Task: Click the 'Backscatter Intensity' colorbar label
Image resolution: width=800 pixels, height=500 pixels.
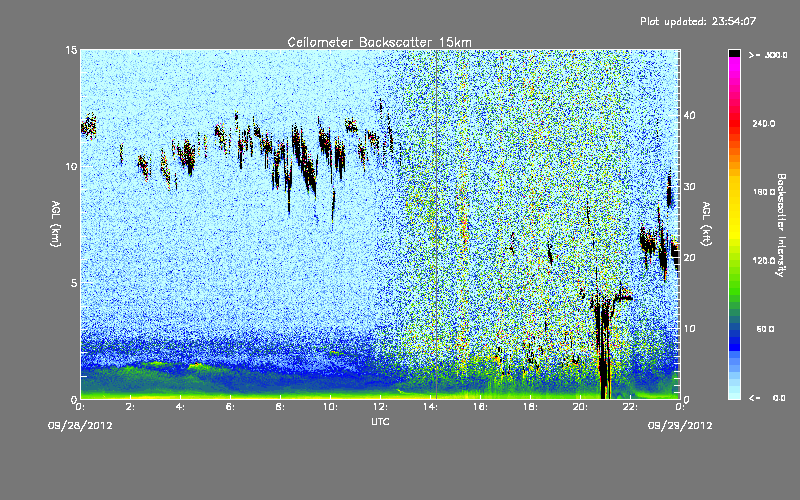Action: pos(781,225)
